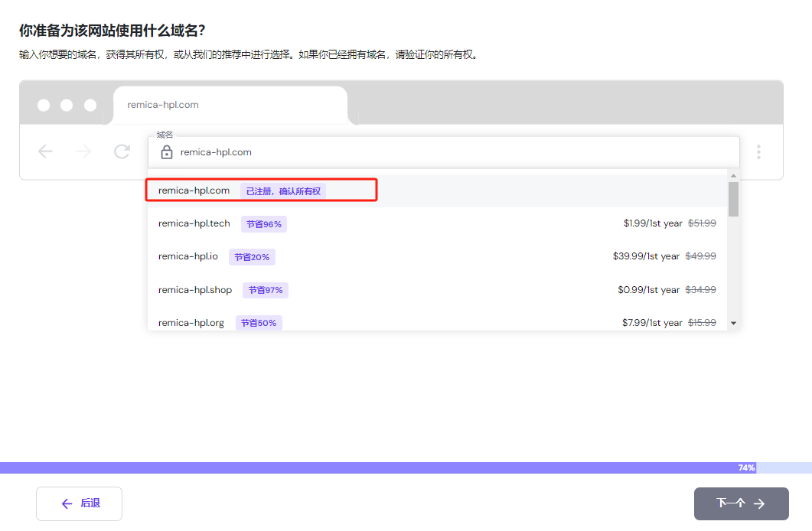Click the right arrow on 下一个 button
Image resolution: width=812 pixels, height=531 pixels.
tap(759, 503)
